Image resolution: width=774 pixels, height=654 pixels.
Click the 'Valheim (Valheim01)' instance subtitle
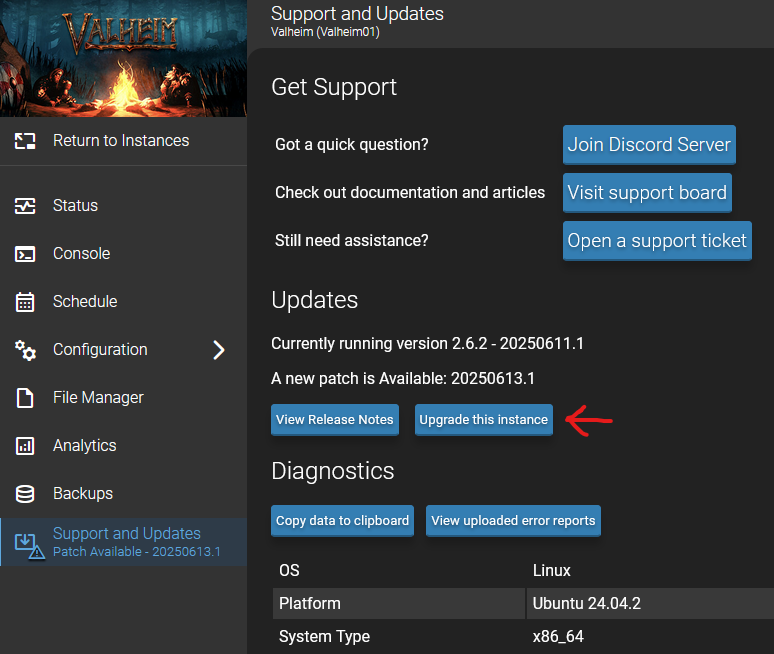325,32
